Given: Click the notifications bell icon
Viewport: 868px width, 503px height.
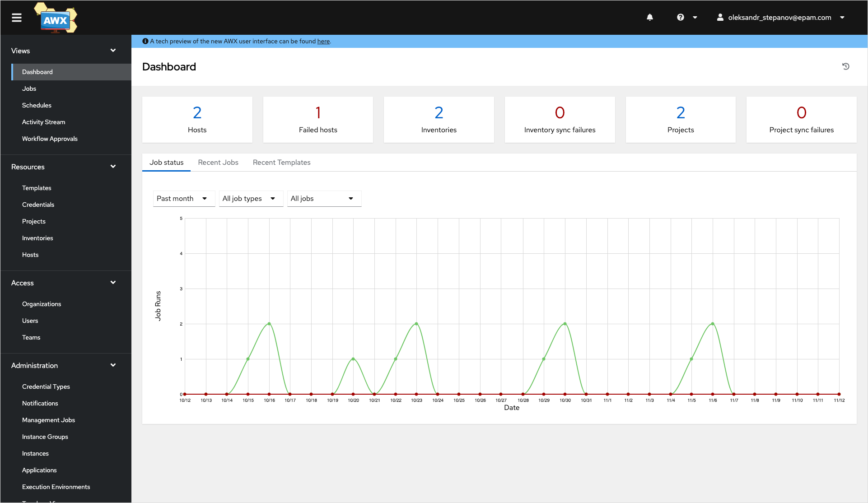Looking at the screenshot, I should pos(650,17).
